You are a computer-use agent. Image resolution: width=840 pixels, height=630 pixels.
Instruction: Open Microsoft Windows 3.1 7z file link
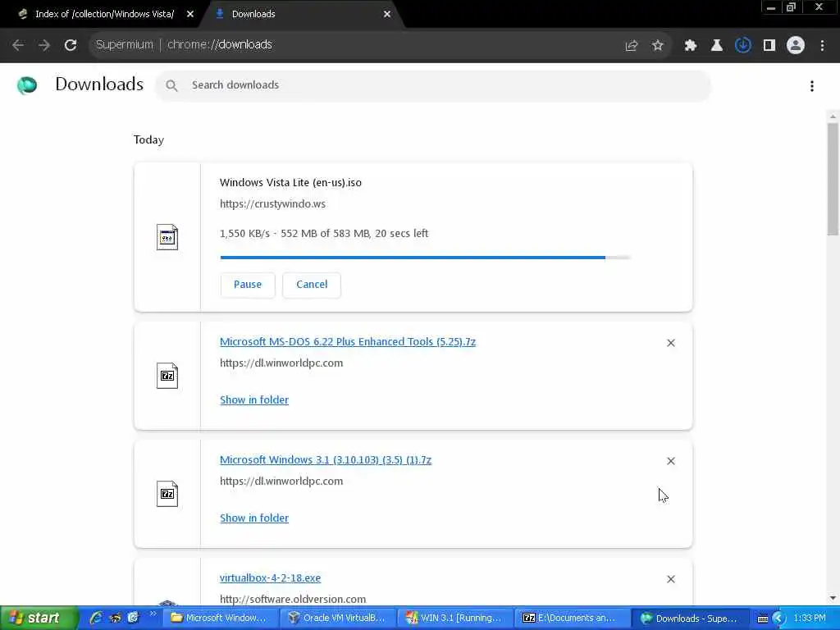coord(325,459)
